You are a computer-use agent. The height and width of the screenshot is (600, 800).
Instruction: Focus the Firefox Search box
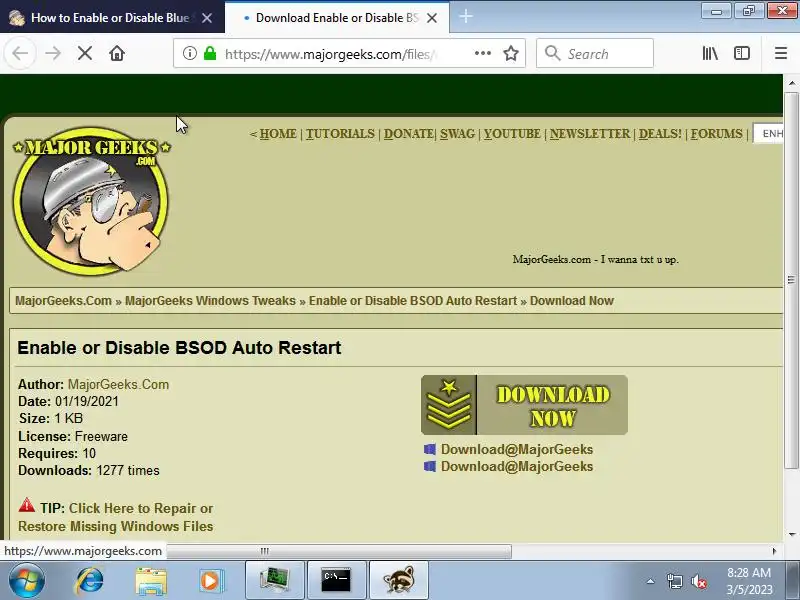tap(594, 53)
